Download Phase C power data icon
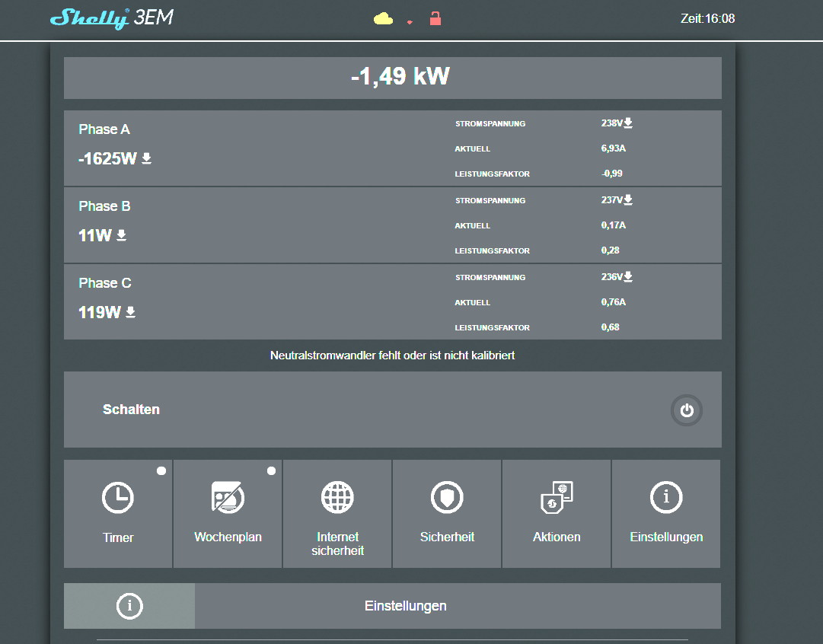This screenshot has height=644, width=823. (131, 312)
